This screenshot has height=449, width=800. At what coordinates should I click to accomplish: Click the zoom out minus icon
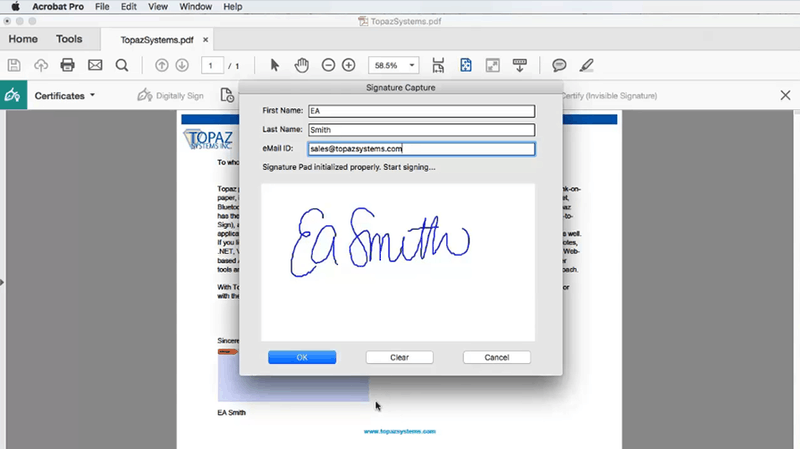[x=328, y=65]
